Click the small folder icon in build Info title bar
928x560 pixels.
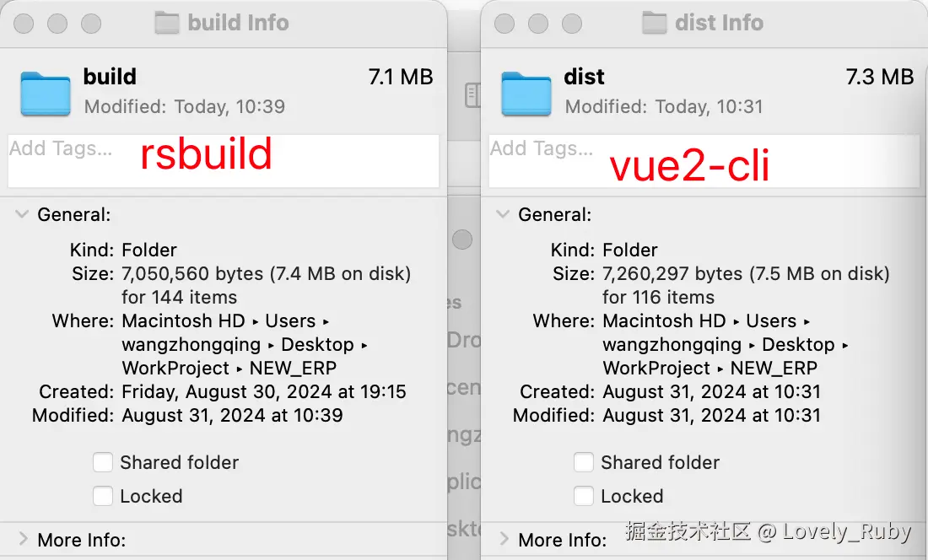(x=167, y=23)
